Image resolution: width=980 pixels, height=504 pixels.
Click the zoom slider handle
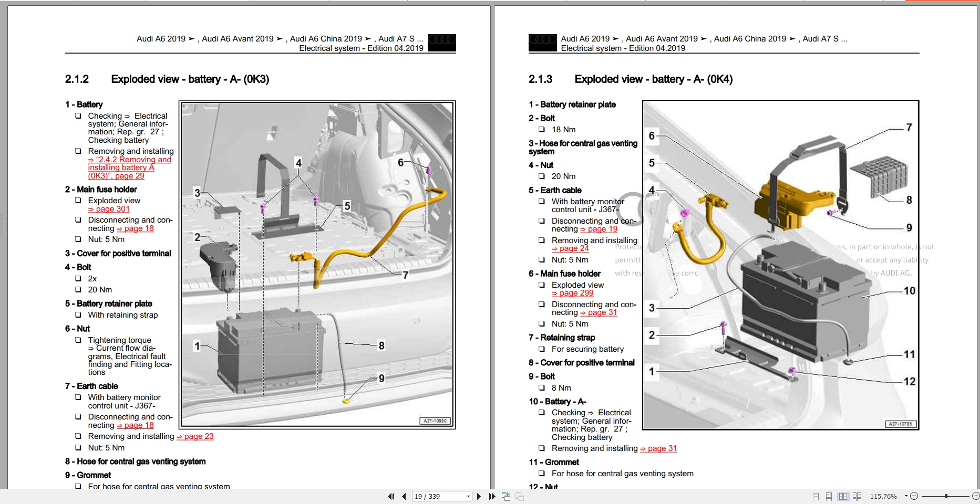point(946,496)
